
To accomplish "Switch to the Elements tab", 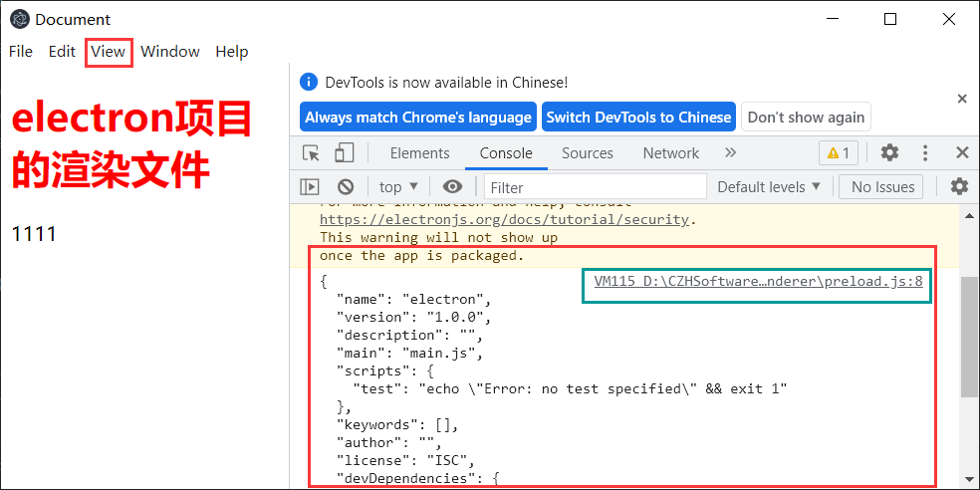I will point(419,153).
